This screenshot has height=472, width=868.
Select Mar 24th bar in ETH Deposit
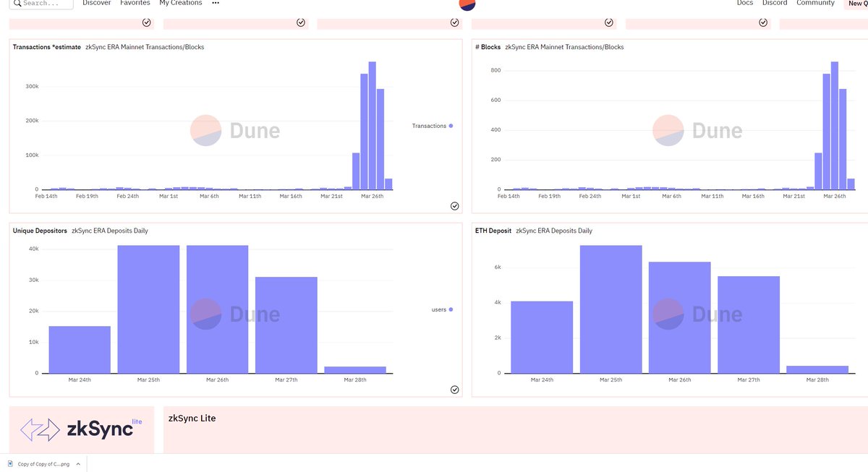click(542, 337)
